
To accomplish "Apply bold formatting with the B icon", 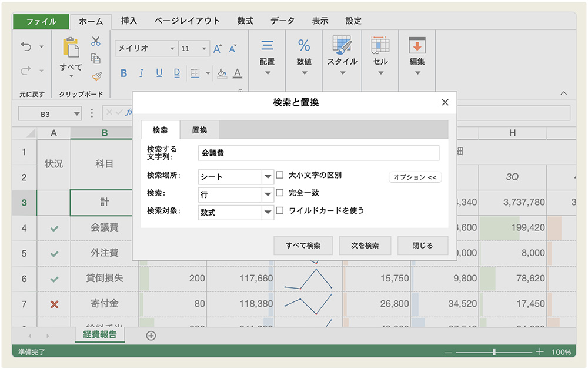I will point(123,73).
